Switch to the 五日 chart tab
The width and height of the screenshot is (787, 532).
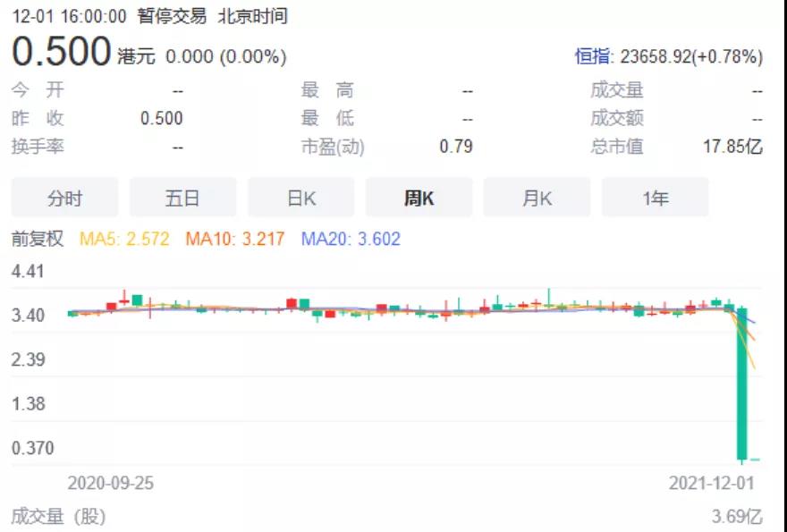point(183,198)
